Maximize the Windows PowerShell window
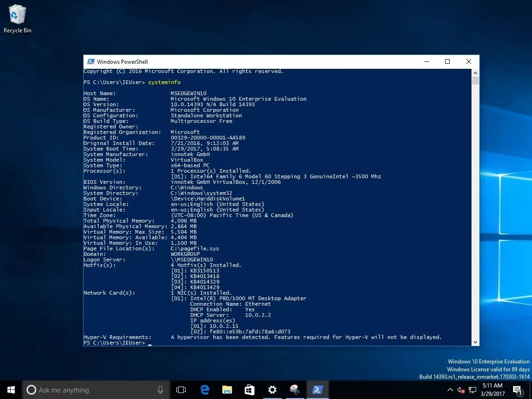Screen dimensions: 532x399 click(447, 61)
